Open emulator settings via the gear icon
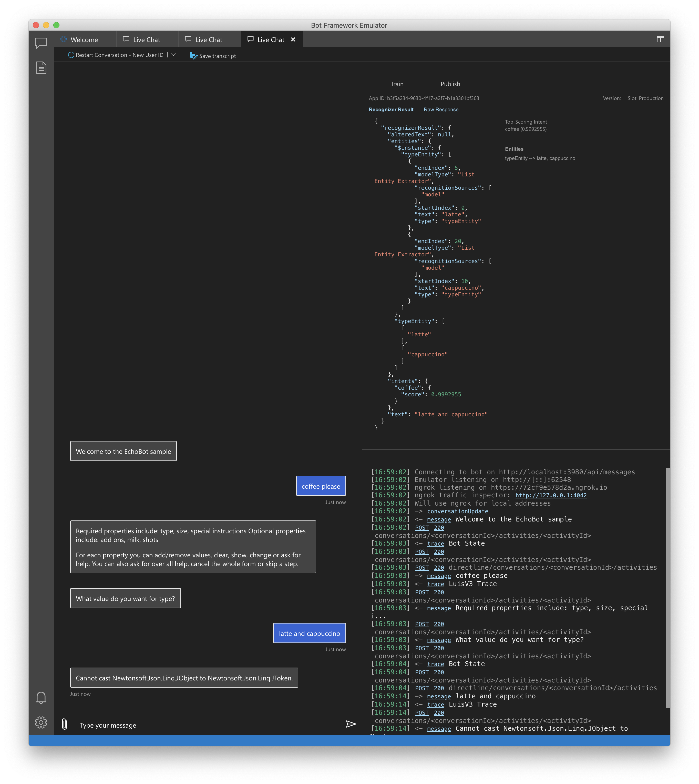The width and height of the screenshot is (699, 784). (41, 722)
